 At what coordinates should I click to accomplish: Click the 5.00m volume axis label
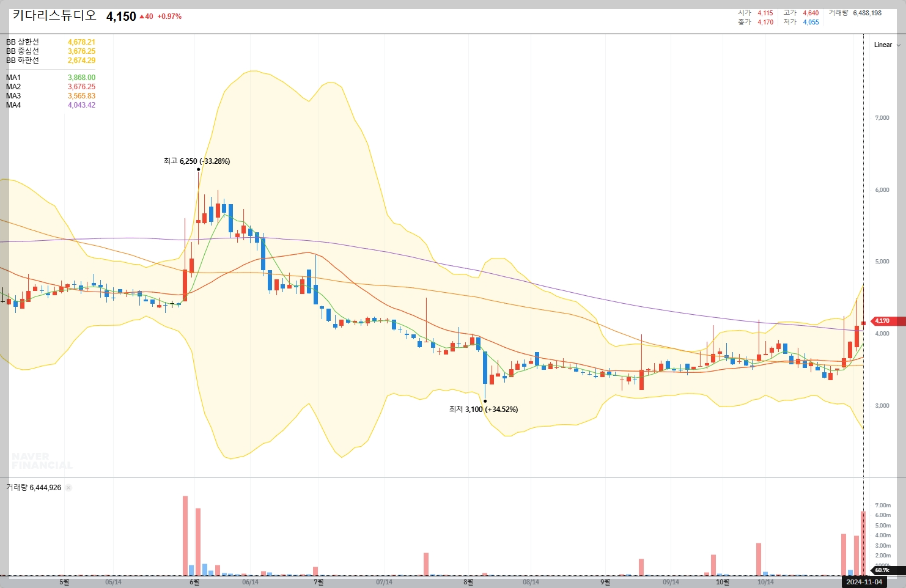tap(883, 526)
